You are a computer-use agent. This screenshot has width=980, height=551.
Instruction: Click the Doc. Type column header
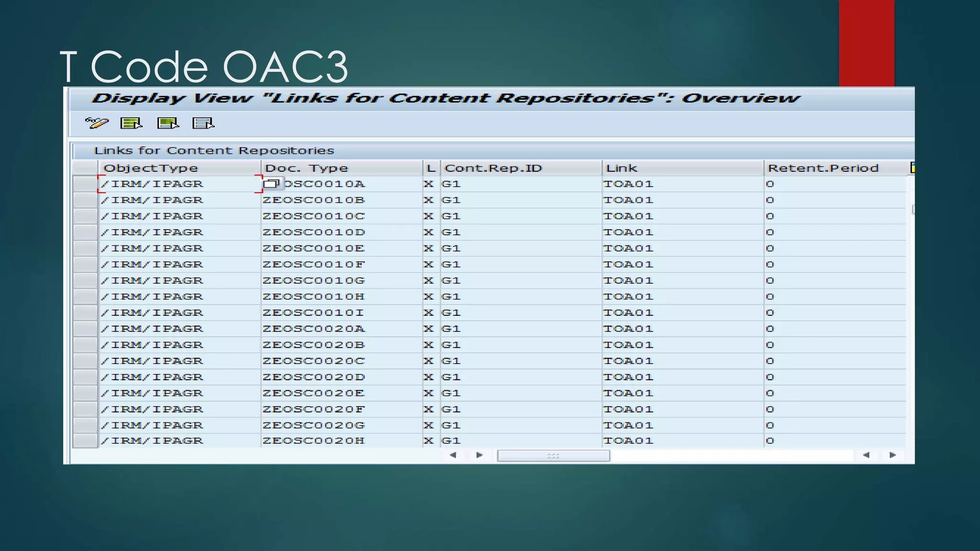click(342, 168)
